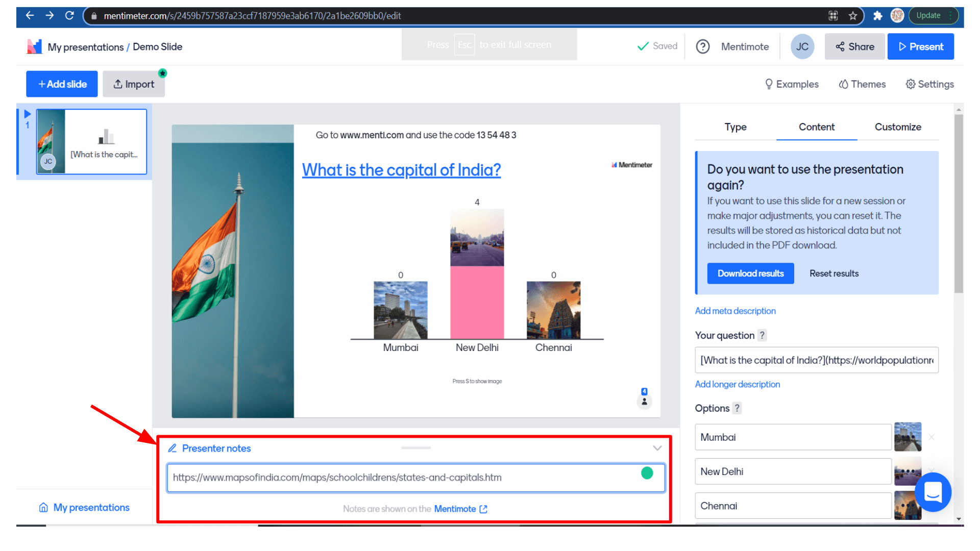Open the chat support bubble
The height and width of the screenshot is (551, 980).
point(933,492)
